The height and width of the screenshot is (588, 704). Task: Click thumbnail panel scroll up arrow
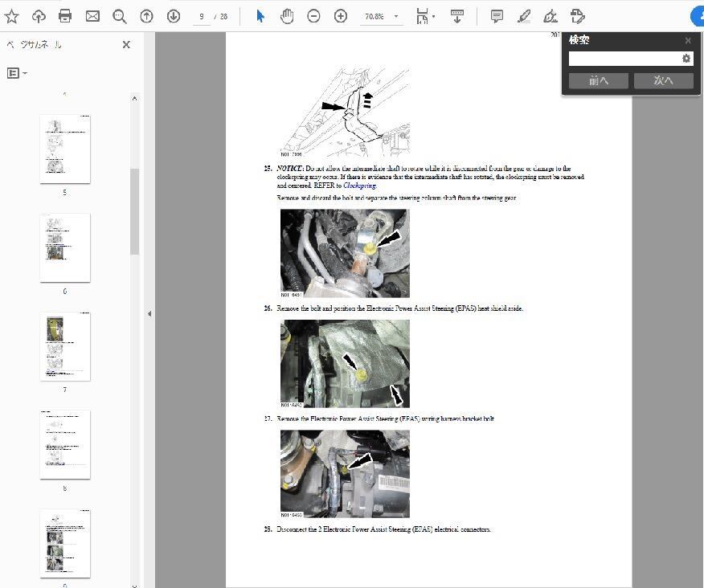pos(135,98)
